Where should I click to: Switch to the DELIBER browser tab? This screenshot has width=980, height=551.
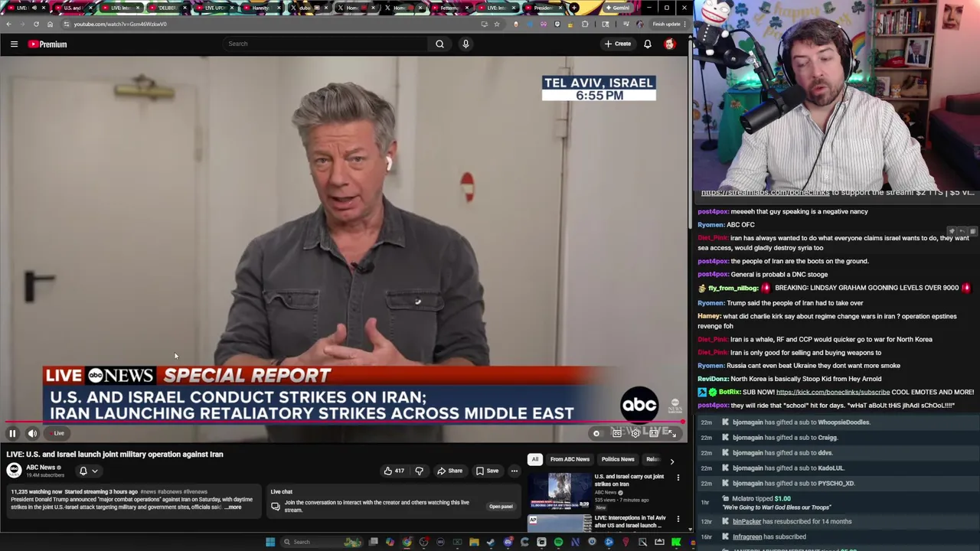click(x=167, y=8)
